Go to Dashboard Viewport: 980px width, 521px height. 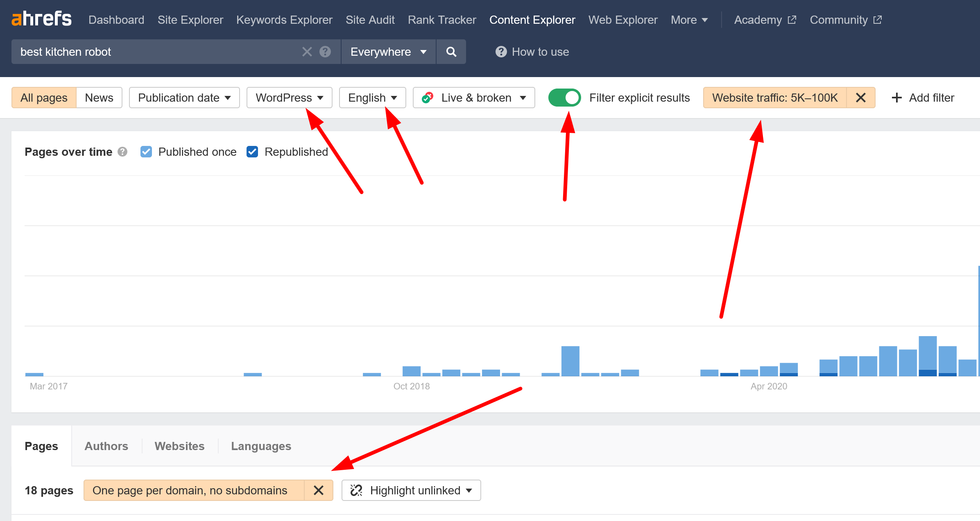(116, 20)
